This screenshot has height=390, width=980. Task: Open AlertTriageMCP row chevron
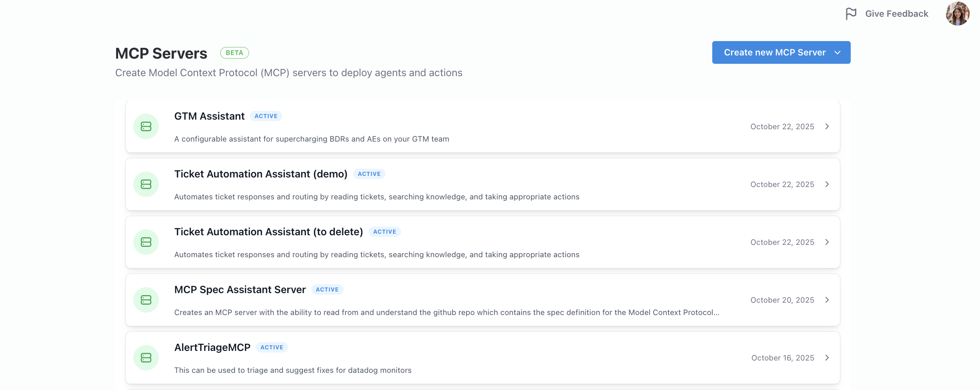tap(827, 358)
